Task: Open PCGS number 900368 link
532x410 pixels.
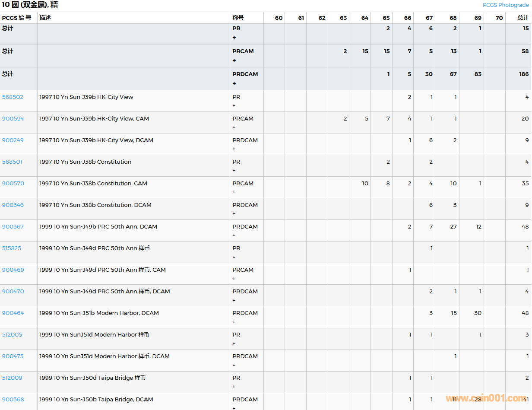Action: pos(13,400)
